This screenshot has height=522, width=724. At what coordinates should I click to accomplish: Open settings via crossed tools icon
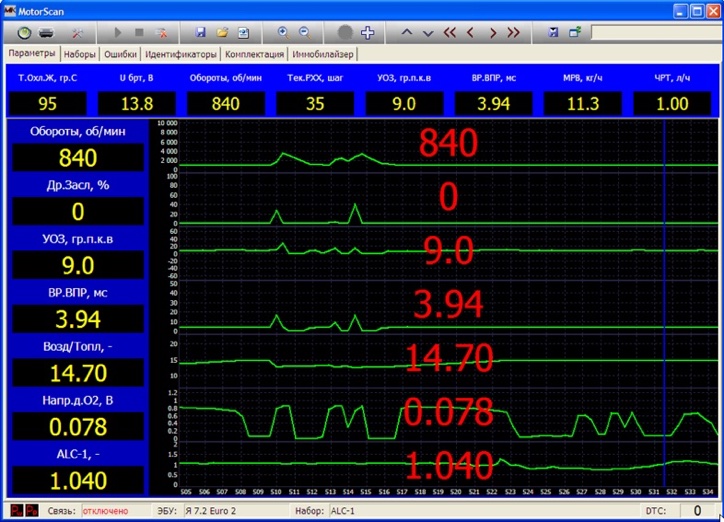[77, 33]
